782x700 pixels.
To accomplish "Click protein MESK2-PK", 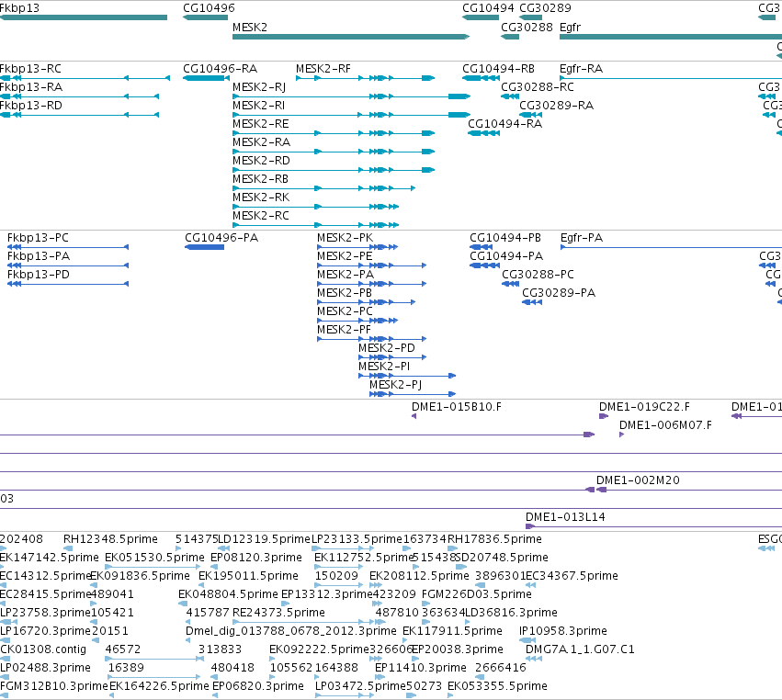I will tap(346, 237).
